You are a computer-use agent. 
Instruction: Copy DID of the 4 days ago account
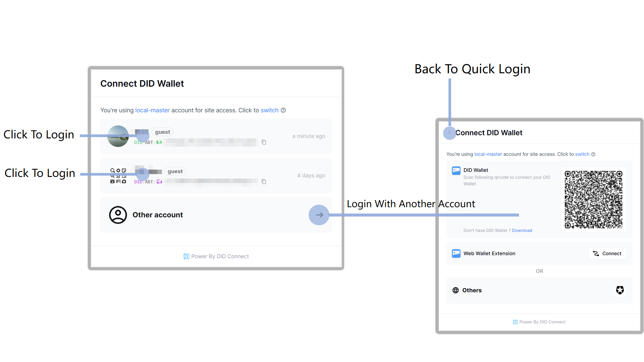click(264, 182)
